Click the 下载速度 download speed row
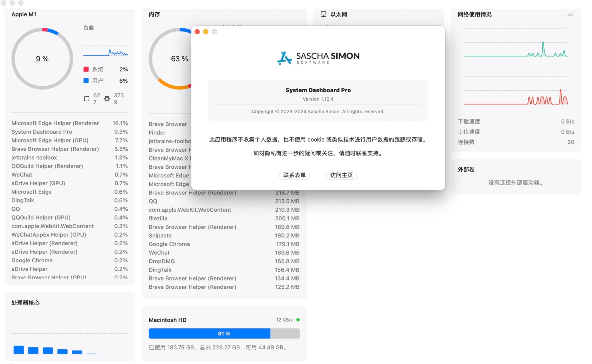The height and width of the screenshot is (364, 592). [x=516, y=122]
